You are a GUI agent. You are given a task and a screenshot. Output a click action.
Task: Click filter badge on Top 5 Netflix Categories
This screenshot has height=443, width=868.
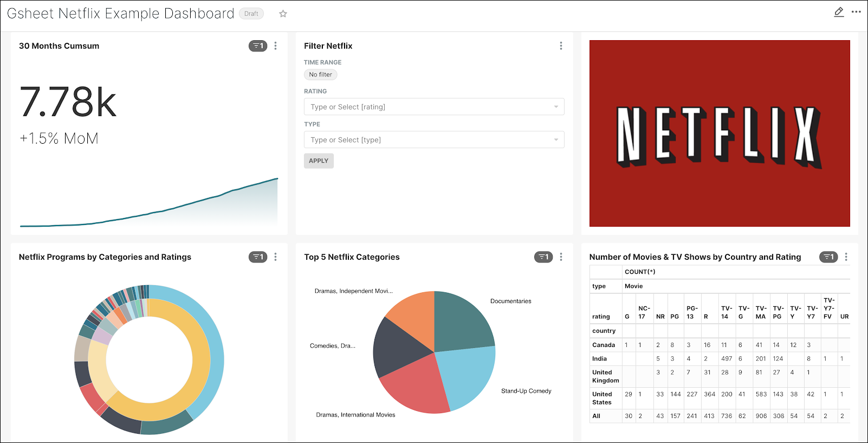[x=543, y=257]
